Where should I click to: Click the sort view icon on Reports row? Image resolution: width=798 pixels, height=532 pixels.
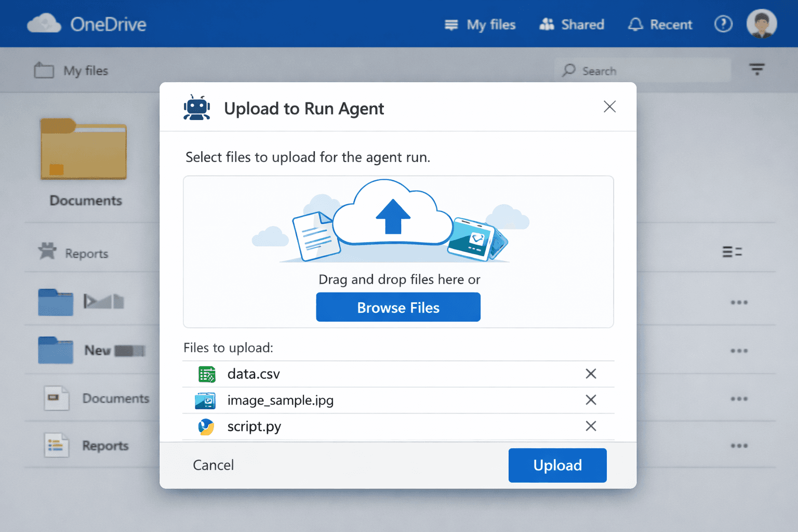click(x=732, y=251)
